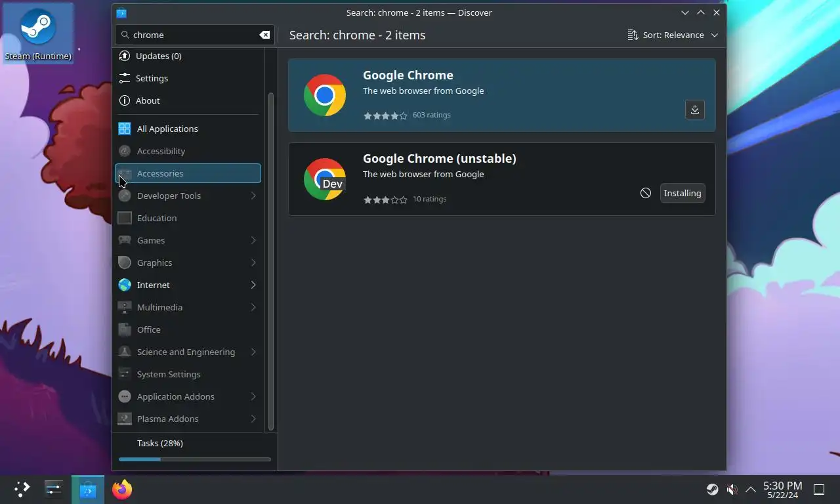This screenshot has height=504, width=840.
Task: Open the About page
Action: point(189,100)
